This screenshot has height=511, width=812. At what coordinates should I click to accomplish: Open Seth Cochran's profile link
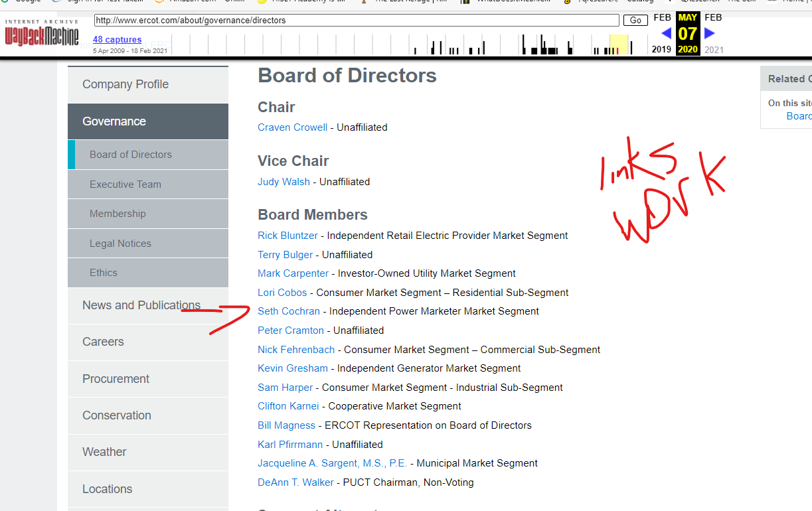[289, 311]
